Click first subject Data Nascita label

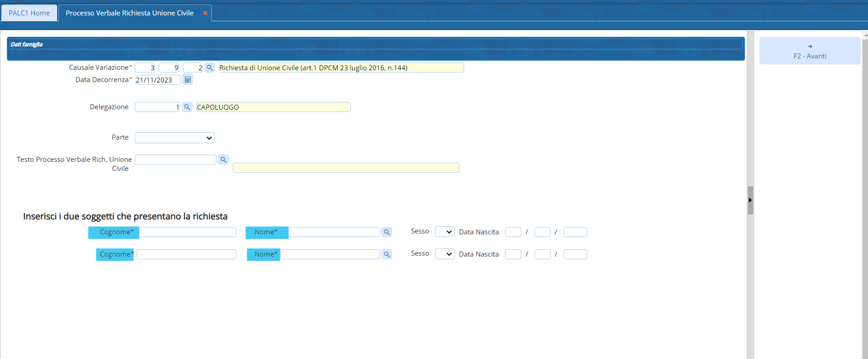pos(479,232)
